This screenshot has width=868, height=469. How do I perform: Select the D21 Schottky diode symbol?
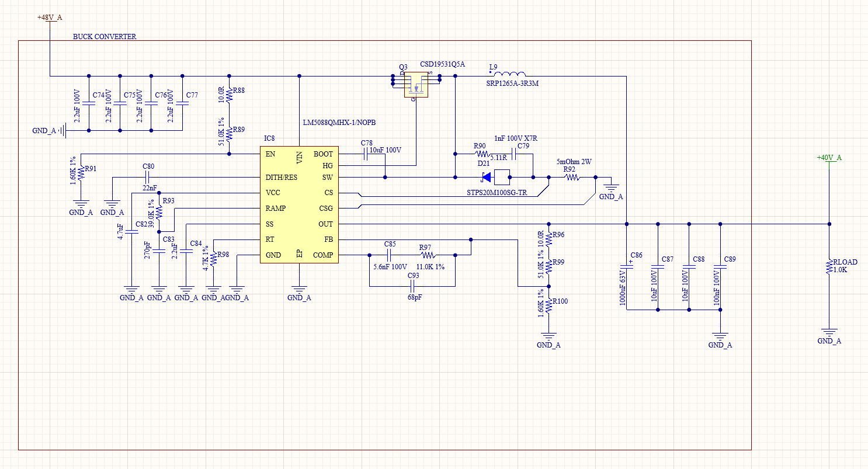click(494, 177)
